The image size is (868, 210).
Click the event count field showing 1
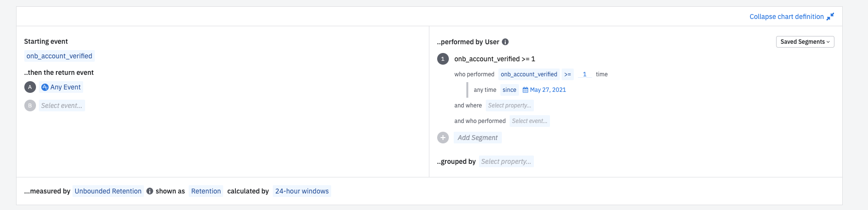tap(585, 74)
